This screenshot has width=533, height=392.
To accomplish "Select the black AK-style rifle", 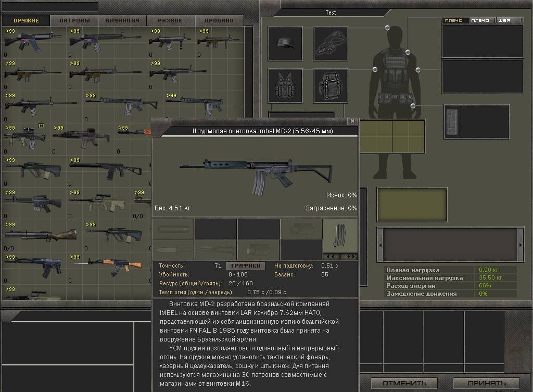I will [x=33, y=267].
